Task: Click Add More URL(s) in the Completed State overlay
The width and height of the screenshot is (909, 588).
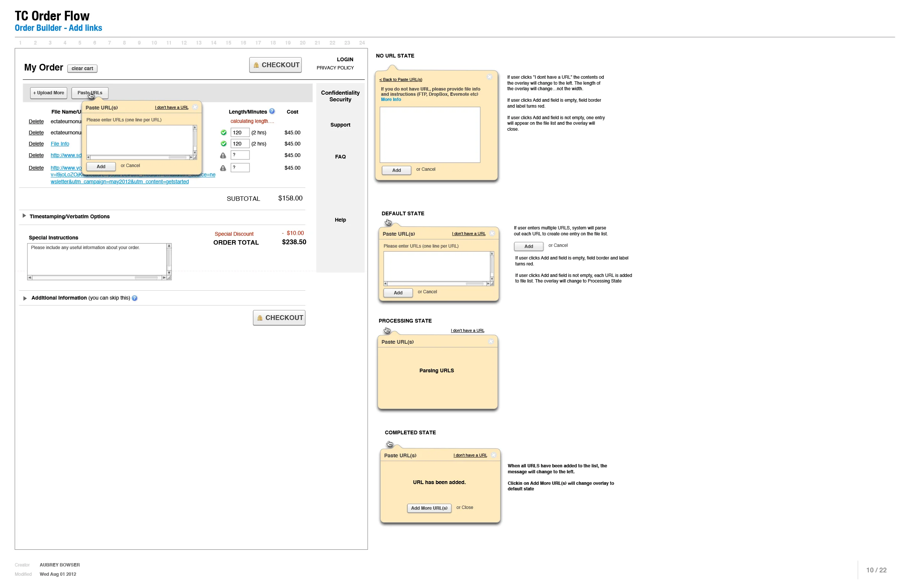Action: (x=429, y=508)
